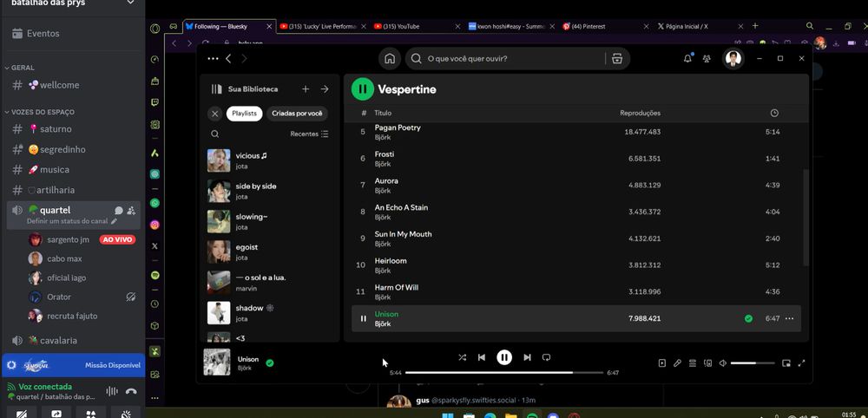This screenshot has height=418, width=868.
Task: Open the egoist playlist
Action: [x=270, y=251]
